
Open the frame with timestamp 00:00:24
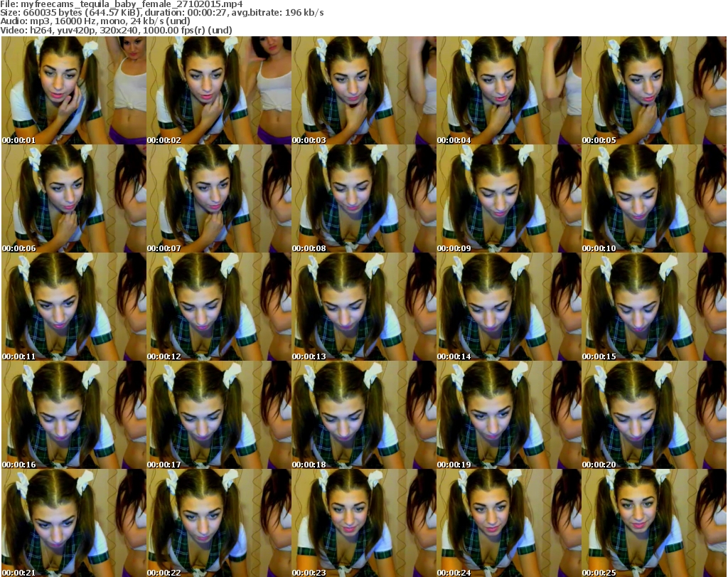pyautogui.click(x=509, y=523)
